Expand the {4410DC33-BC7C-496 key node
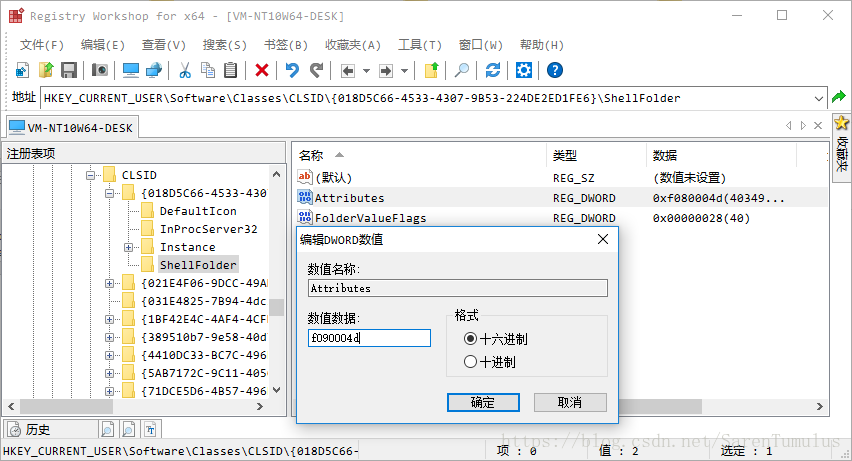 tap(109, 356)
